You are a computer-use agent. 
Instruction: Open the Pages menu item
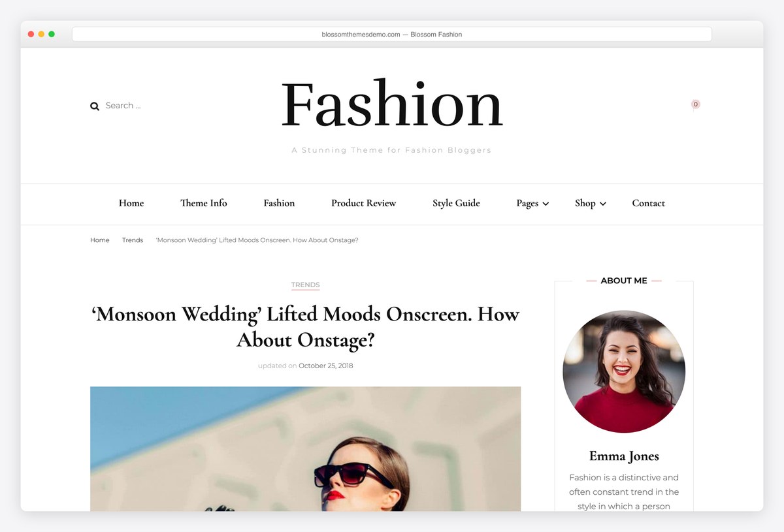(x=527, y=203)
